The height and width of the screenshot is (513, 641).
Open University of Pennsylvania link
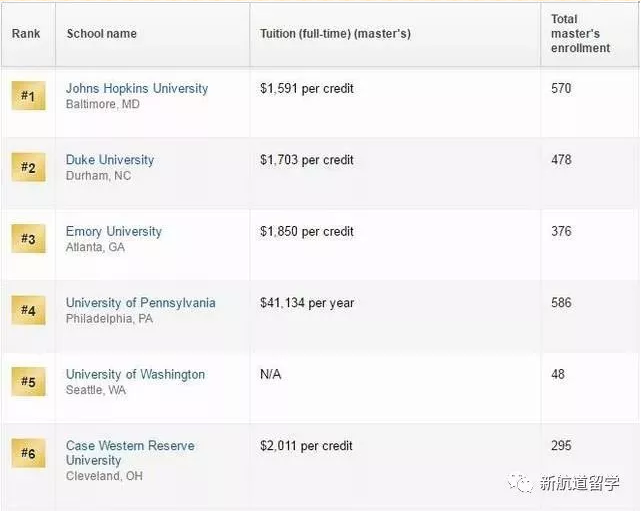coord(140,303)
